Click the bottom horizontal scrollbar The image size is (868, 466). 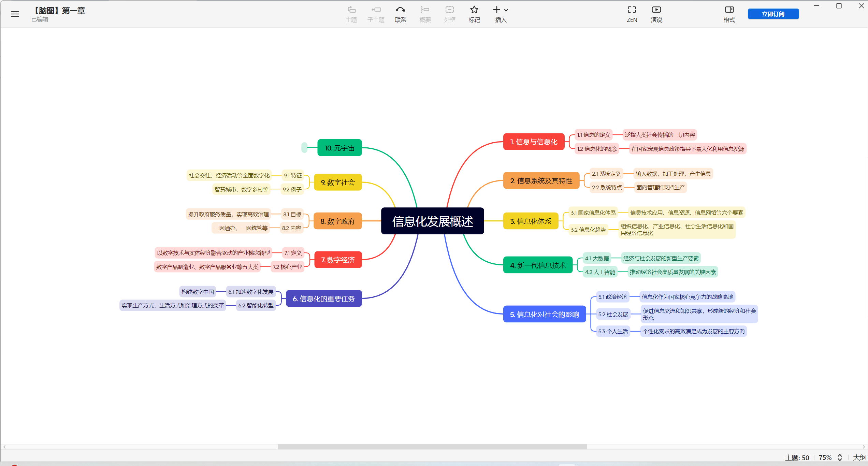tap(432, 447)
